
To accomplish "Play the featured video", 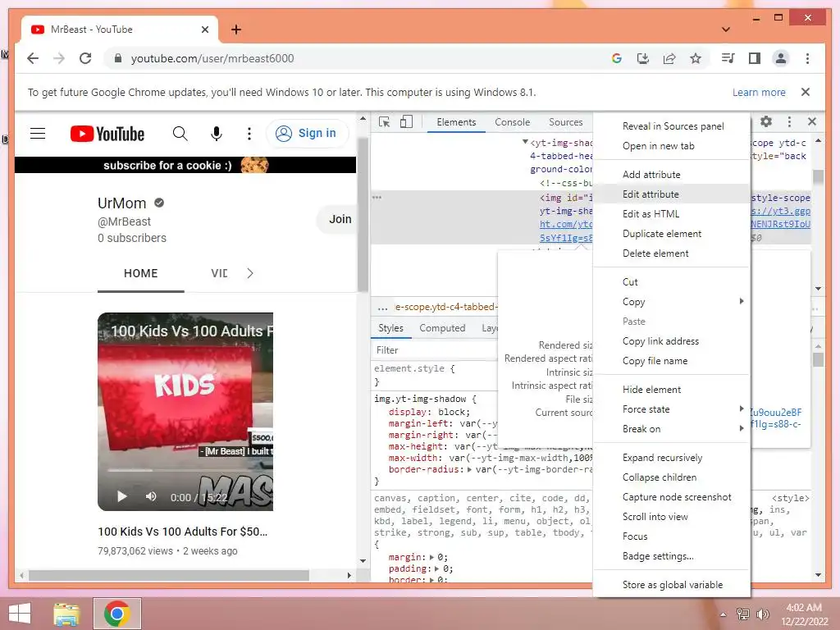I will 122,496.
